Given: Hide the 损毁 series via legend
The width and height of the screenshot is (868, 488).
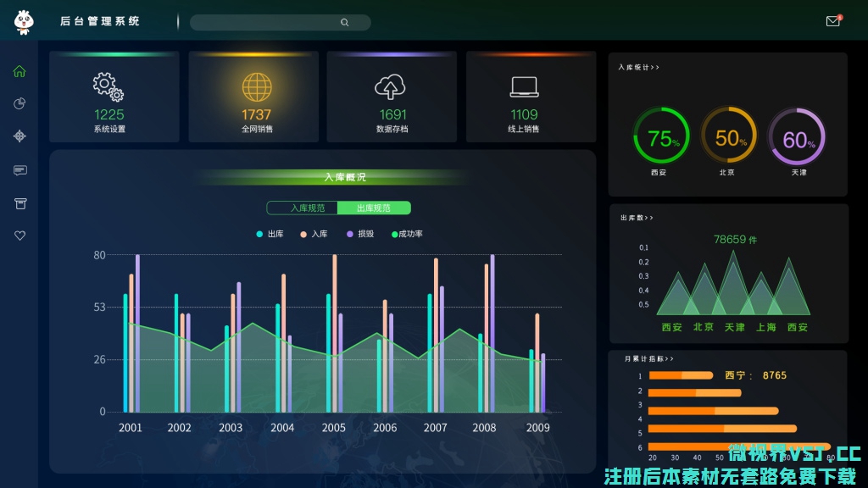Looking at the screenshot, I should (360, 234).
